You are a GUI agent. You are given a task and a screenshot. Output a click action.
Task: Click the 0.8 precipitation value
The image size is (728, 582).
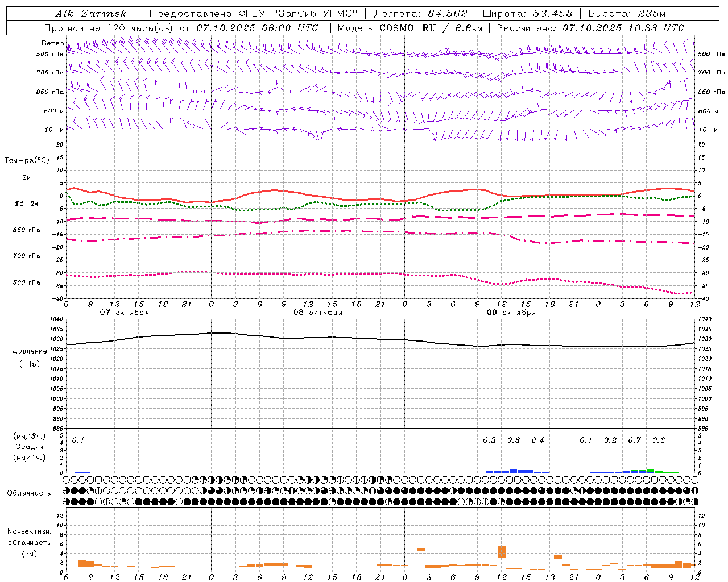click(514, 440)
